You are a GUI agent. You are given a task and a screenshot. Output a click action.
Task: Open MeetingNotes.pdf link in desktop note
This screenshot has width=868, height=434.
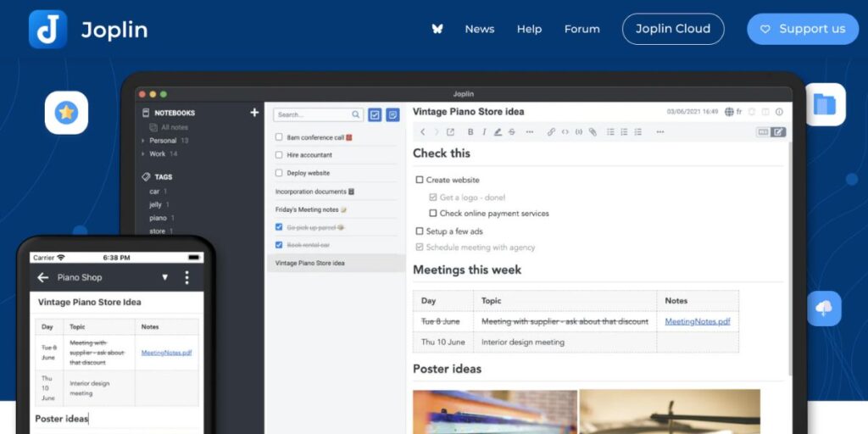[x=698, y=321]
